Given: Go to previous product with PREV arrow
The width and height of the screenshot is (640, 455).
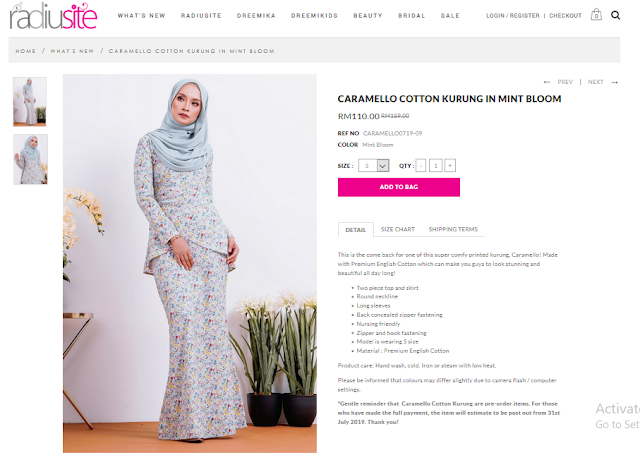Looking at the screenshot, I should click(558, 82).
